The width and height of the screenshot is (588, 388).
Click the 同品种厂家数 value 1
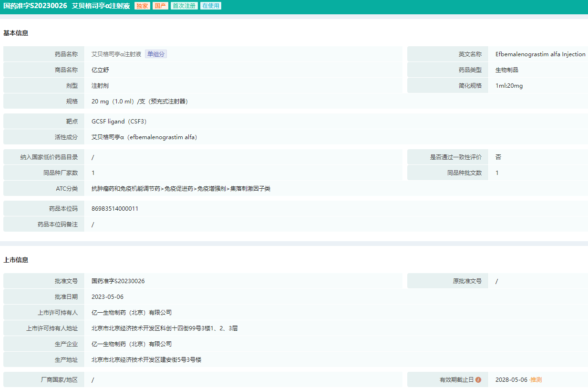tap(93, 173)
